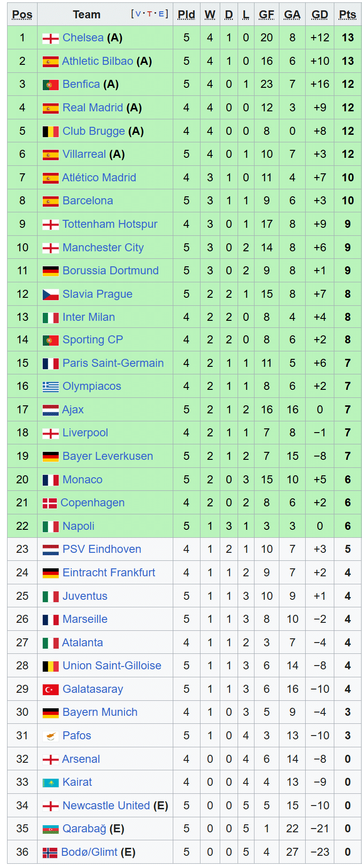Click the Turkey flag beside Galatasaray

[x=50, y=690]
